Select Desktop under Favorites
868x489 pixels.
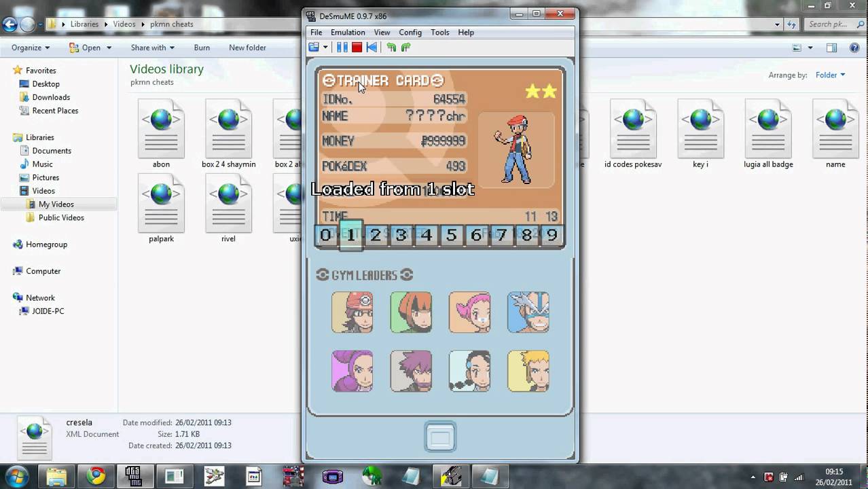46,84
